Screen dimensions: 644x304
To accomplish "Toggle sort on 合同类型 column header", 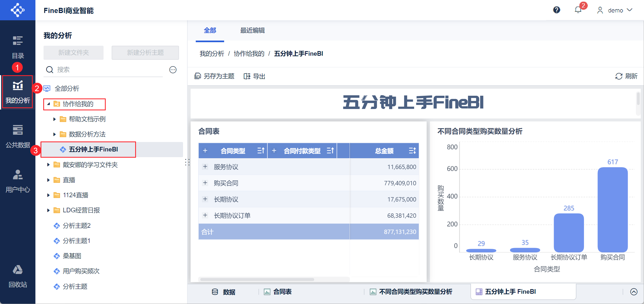I will tap(261, 151).
